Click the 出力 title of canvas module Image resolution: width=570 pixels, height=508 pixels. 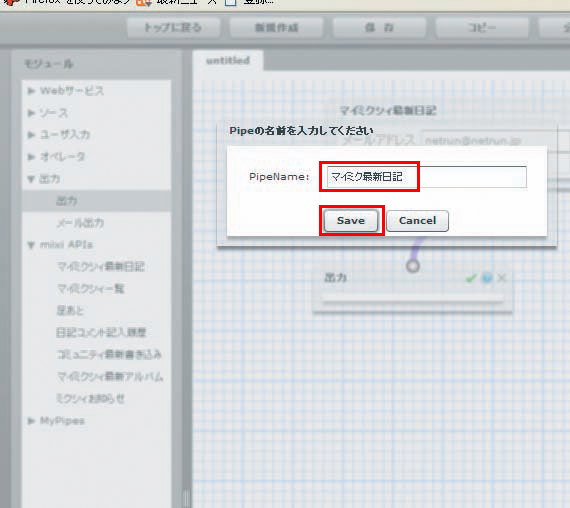pyautogui.click(x=335, y=278)
